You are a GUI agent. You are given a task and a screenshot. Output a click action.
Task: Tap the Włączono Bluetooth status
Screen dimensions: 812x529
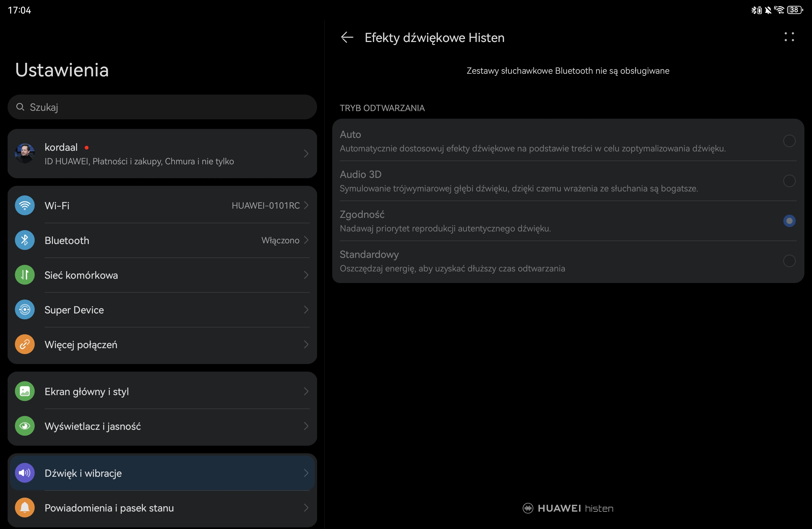click(280, 240)
